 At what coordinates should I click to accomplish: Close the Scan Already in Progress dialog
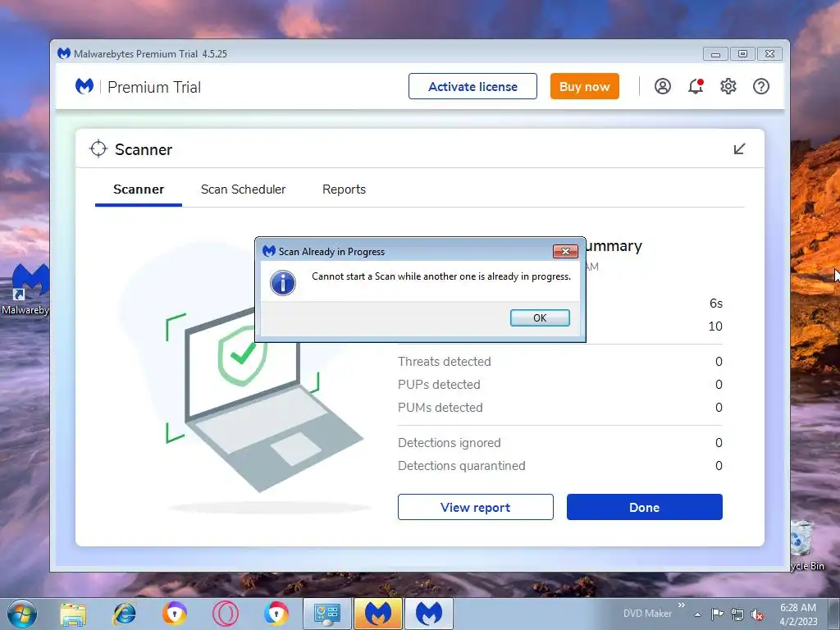[x=565, y=251]
